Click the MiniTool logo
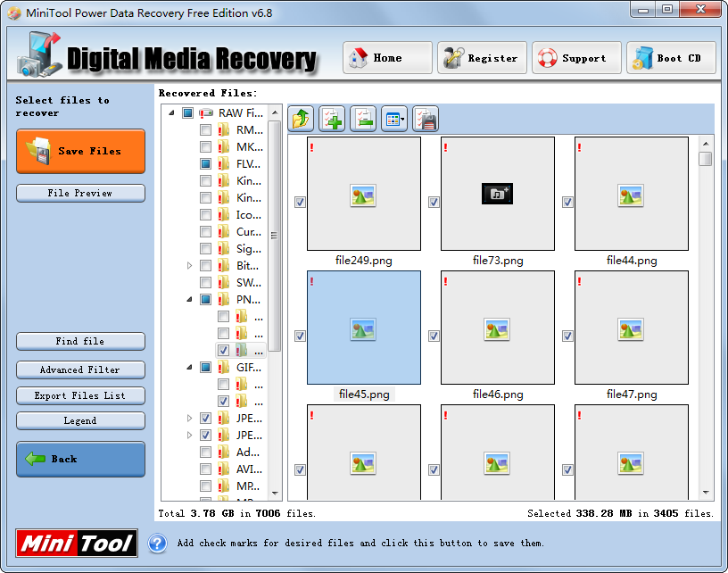The height and width of the screenshot is (573, 728). (77, 543)
